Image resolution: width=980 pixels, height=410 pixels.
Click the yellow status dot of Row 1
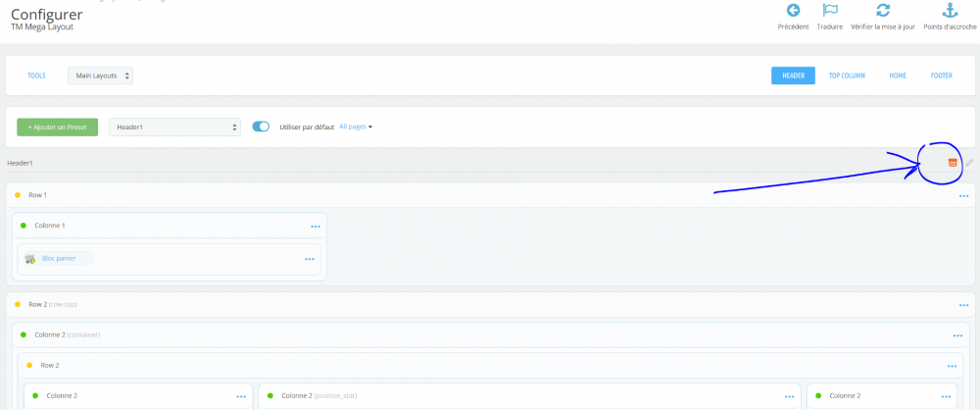(18, 195)
